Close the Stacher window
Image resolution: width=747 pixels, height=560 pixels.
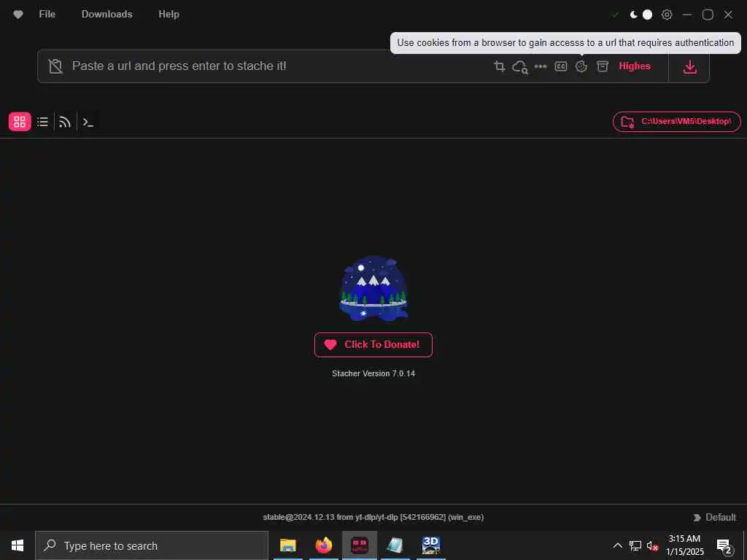[728, 15]
